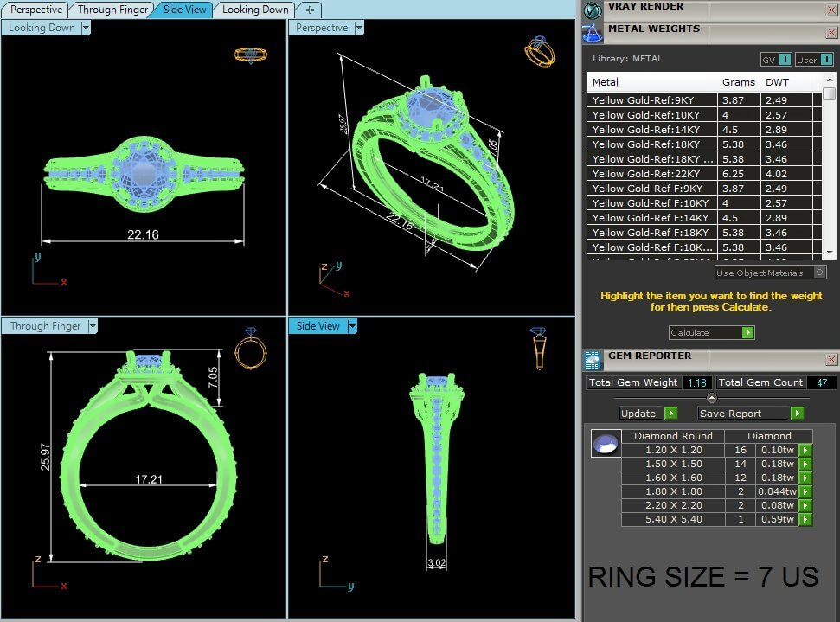Enable Use Object Materials option
Screen dimensions: 840x622
point(819,273)
